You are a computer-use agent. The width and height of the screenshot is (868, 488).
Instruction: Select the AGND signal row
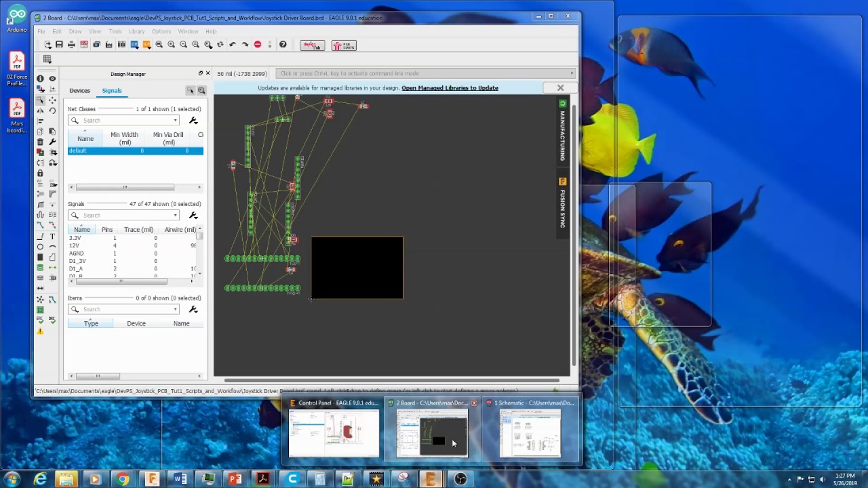coord(133,253)
